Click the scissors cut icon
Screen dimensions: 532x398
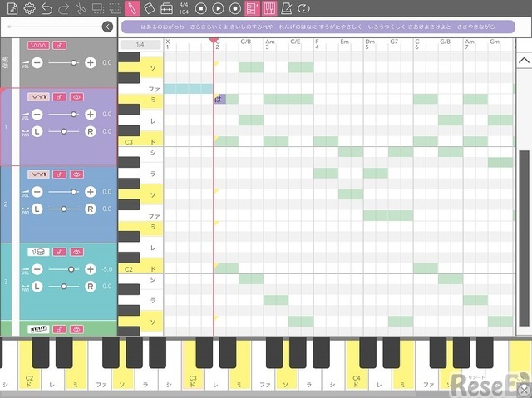80,8
